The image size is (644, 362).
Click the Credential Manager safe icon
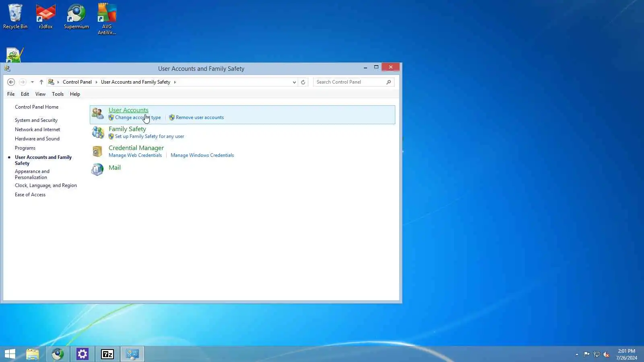[x=97, y=151]
